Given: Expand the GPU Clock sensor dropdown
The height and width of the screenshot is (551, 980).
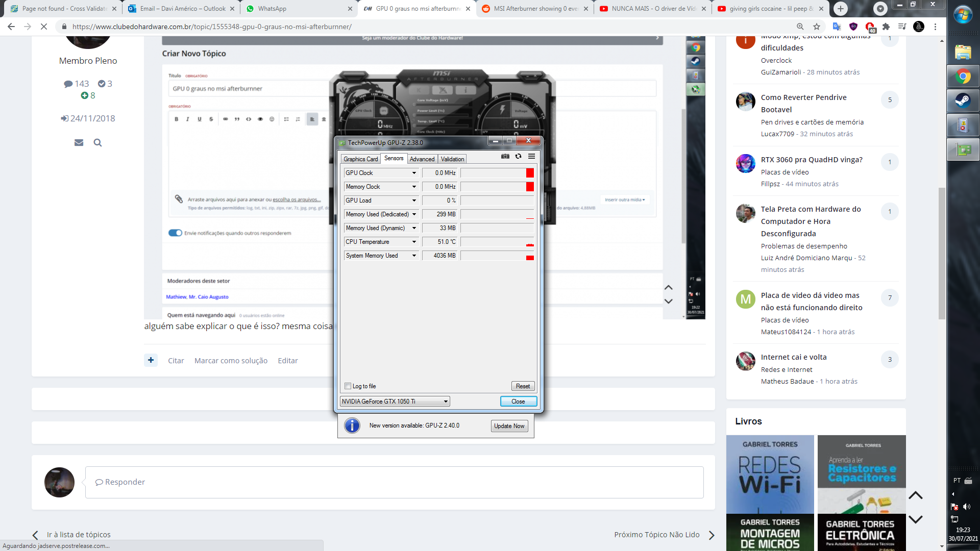Looking at the screenshot, I should (x=414, y=173).
